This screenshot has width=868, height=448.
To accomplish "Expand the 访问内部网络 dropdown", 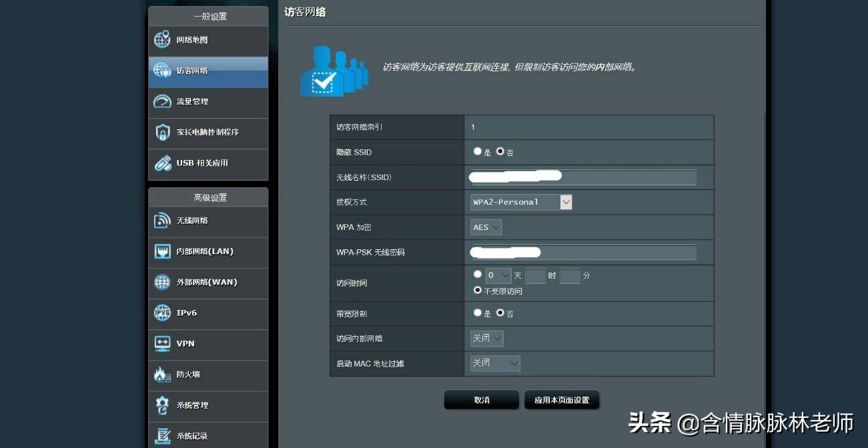I will (486, 338).
